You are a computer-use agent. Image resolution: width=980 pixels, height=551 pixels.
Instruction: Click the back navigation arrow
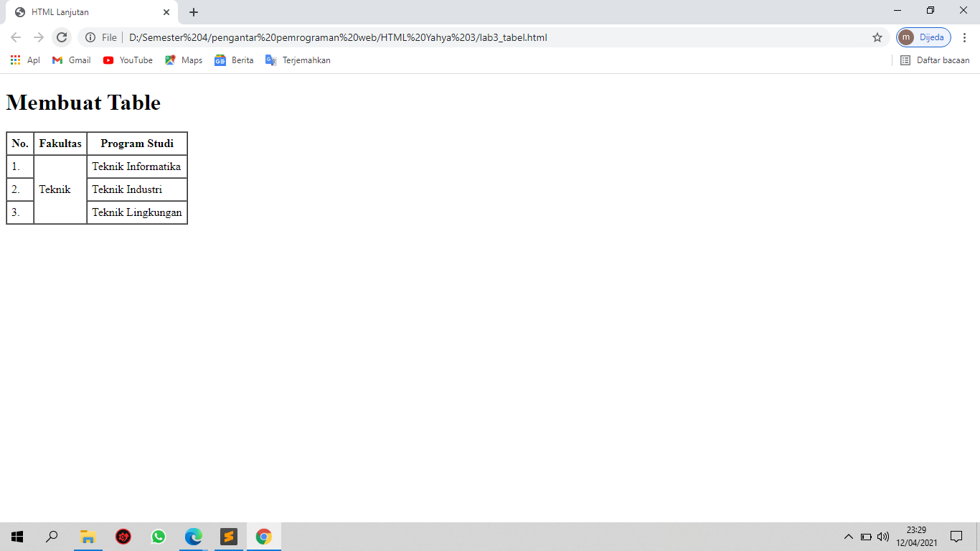14,37
